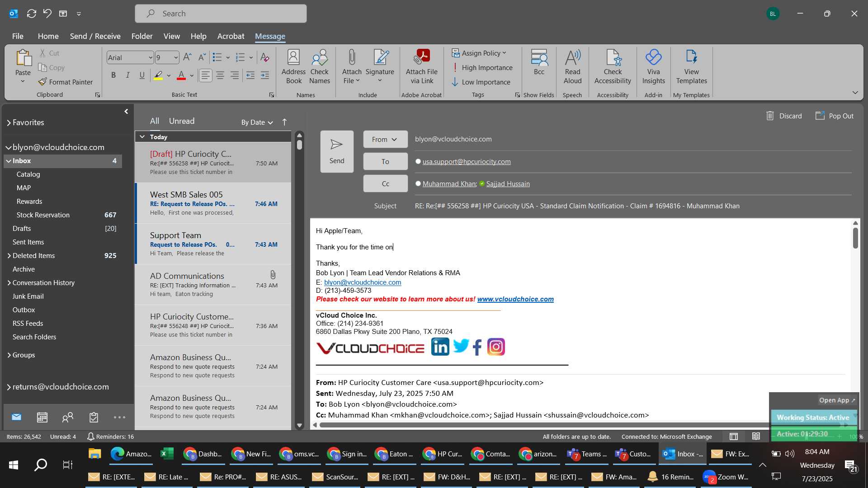Viewport: 868px width, 488px height.
Task: Align text left
Action: [206, 75]
